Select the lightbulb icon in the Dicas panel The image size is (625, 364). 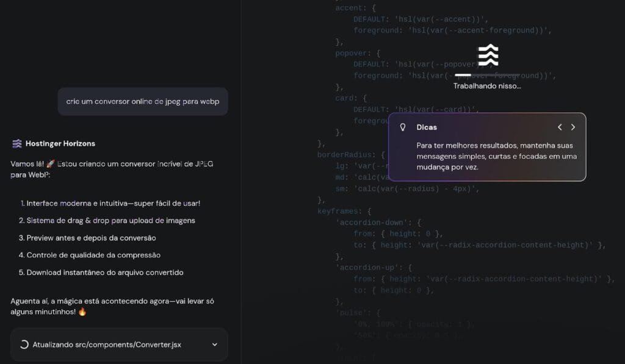[403, 127]
